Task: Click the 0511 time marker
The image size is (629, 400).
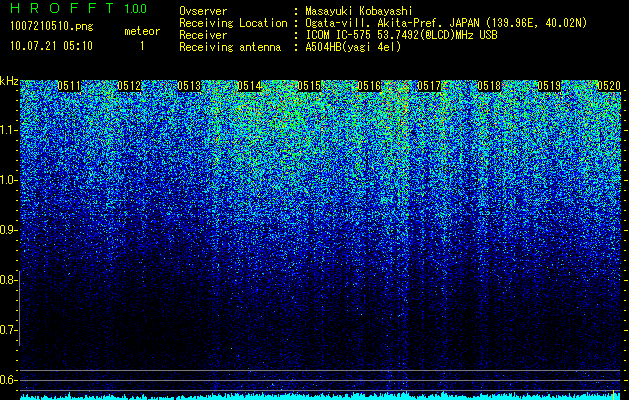Action: coord(69,86)
